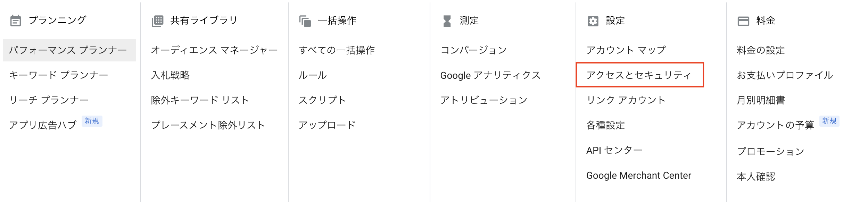Go to オーディエンス マネージャー

click(214, 50)
